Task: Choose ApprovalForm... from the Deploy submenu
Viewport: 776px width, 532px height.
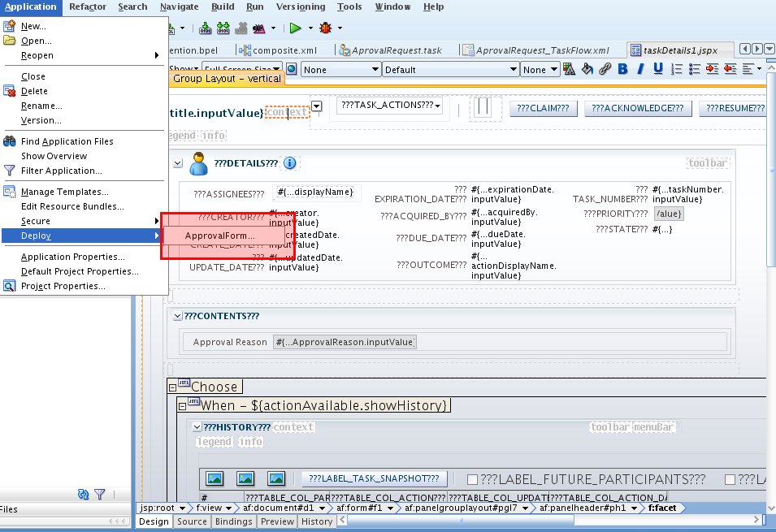Action: 223,236
